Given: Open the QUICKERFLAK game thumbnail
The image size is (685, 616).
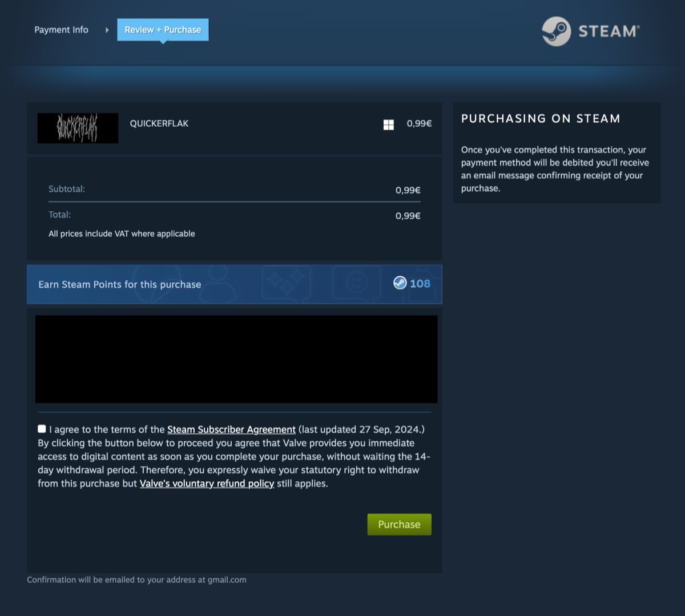Looking at the screenshot, I should tap(78, 128).
